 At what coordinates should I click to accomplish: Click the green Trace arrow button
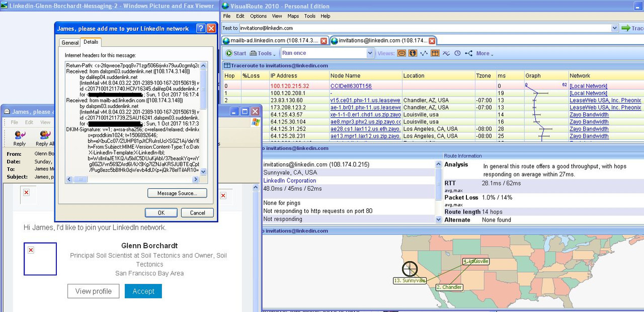(632, 28)
